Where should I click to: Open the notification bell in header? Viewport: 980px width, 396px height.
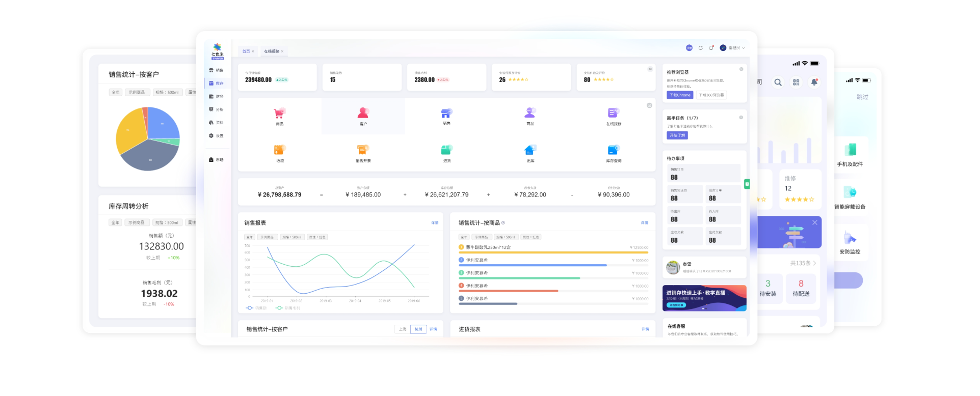tap(711, 48)
